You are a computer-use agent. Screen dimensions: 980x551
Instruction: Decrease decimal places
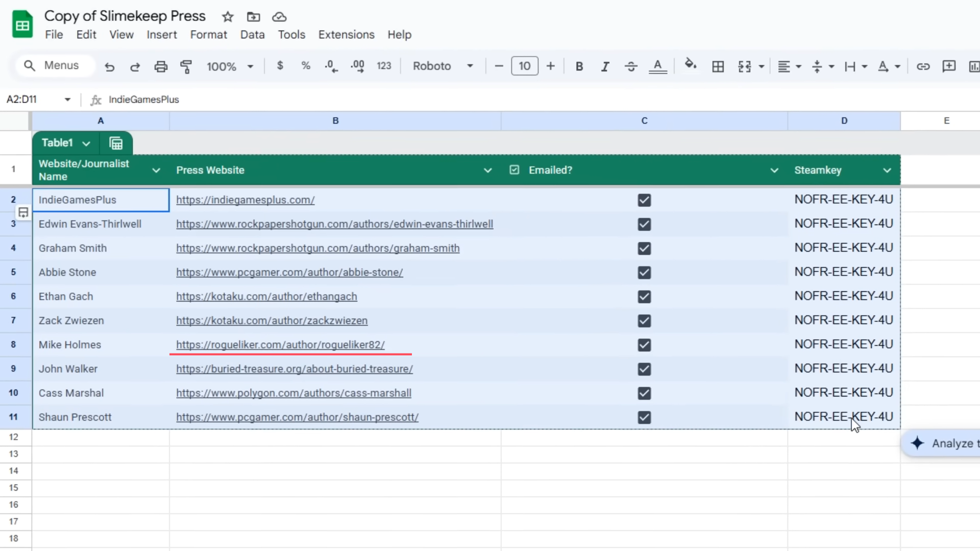click(x=331, y=66)
